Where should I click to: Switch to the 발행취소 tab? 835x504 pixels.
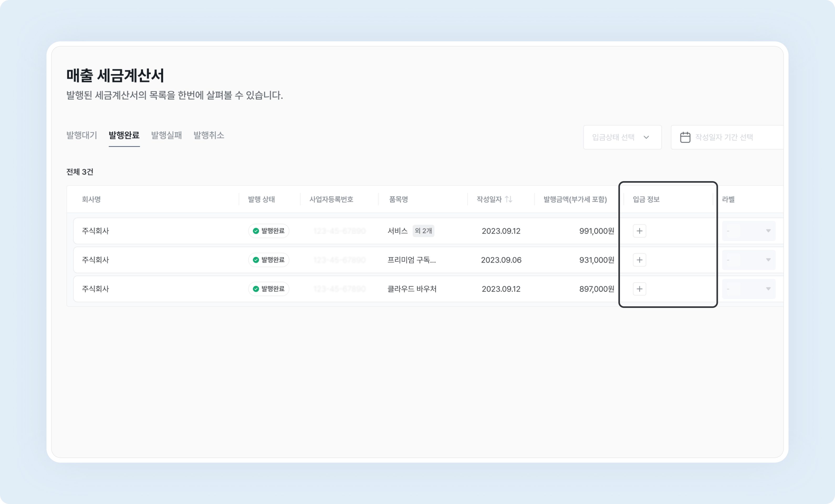coord(208,135)
